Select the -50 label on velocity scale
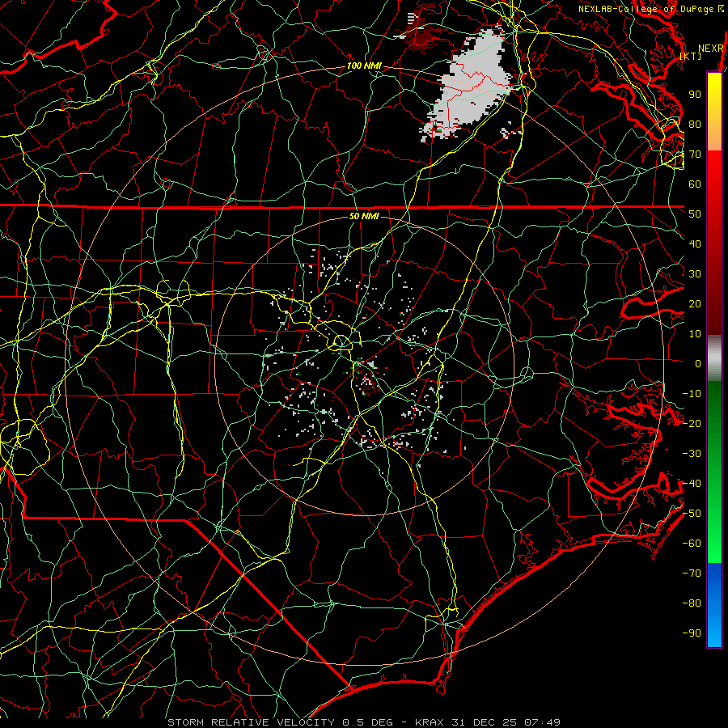The width and height of the screenshot is (728, 728). [x=692, y=514]
